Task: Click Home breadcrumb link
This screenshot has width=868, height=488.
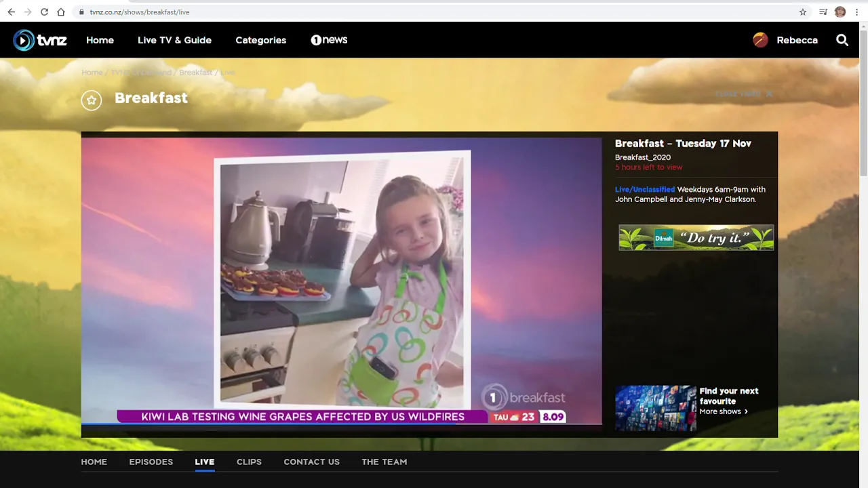Action: click(92, 73)
